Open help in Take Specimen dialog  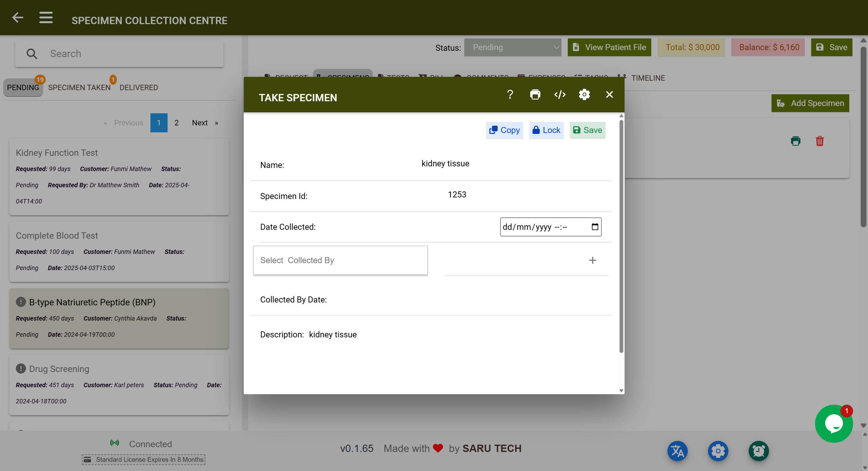tap(510, 94)
